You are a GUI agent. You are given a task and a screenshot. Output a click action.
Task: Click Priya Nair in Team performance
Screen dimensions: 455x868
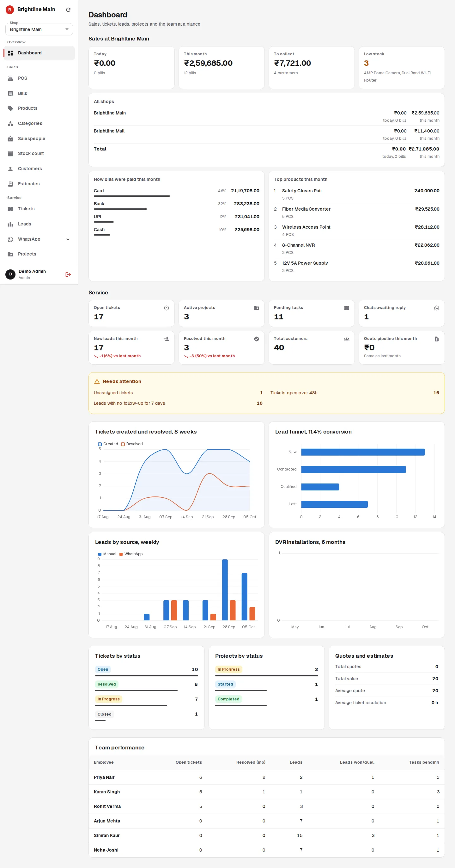pos(104,777)
